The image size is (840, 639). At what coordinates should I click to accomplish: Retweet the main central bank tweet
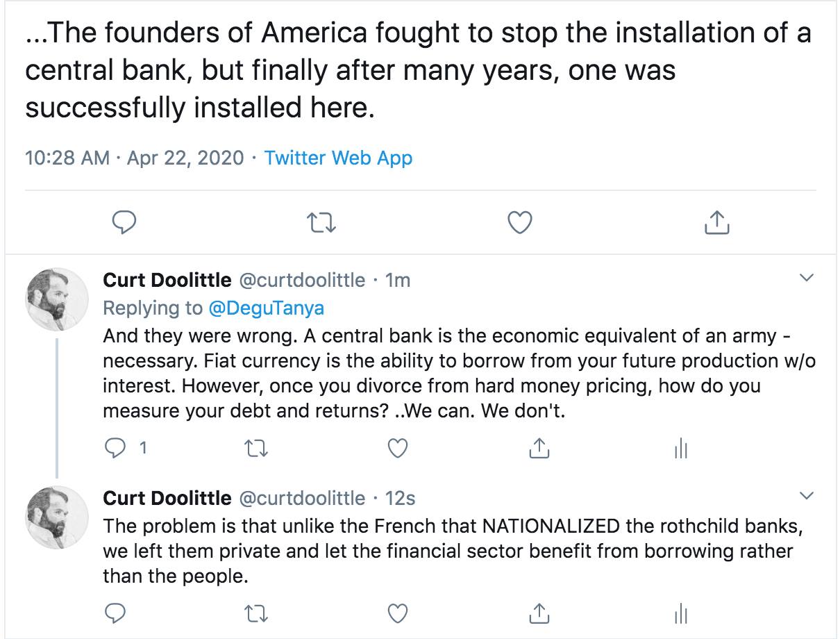click(x=321, y=222)
